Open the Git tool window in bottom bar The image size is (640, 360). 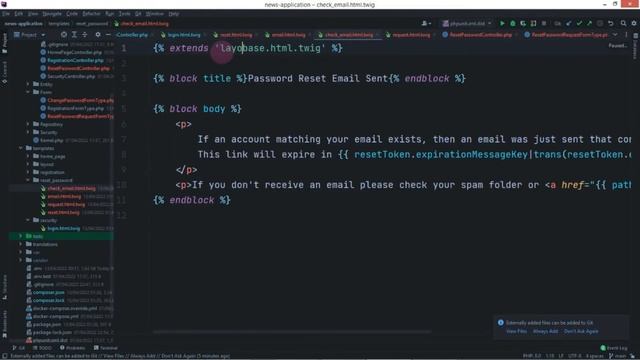pyautogui.click(x=19, y=348)
